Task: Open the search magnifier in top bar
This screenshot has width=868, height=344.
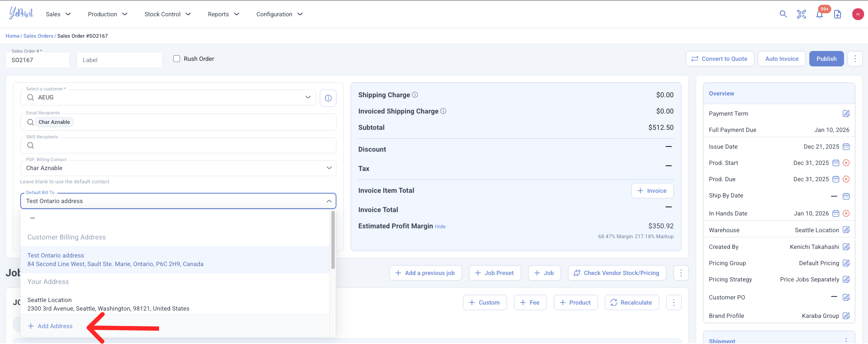Action: 783,14
